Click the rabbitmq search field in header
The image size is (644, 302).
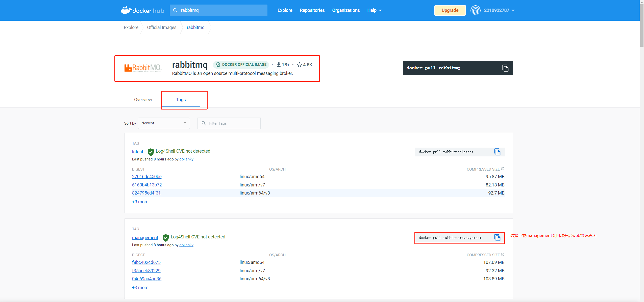(x=218, y=10)
